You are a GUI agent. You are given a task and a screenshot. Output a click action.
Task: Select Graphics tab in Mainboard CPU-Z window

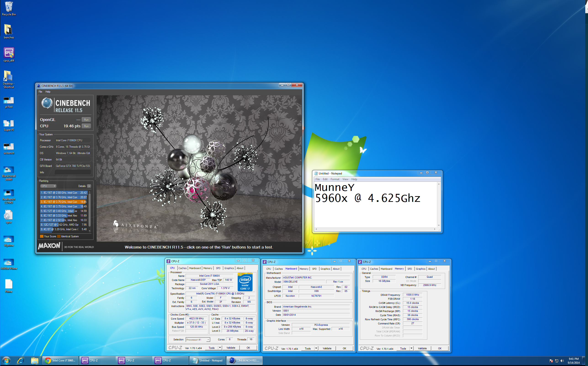click(x=325, y=269)
